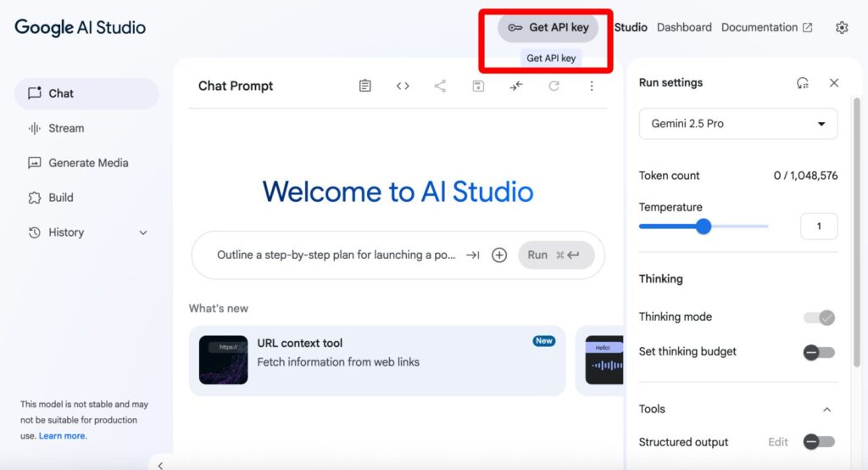Click the prompt input field
The width and height of the screenshot is (868, 470).
(x=336, y=255)
